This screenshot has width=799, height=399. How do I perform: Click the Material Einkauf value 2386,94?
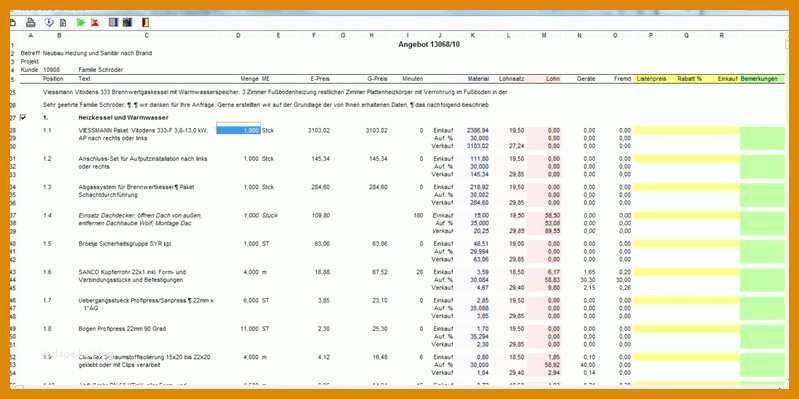click(x=478, y=130)
